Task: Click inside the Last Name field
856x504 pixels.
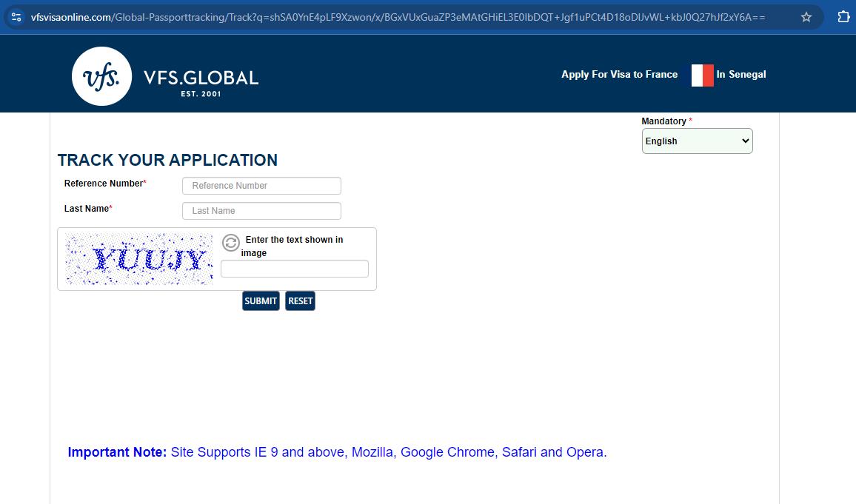Action: pyautogui.click(x=261, y=210)
